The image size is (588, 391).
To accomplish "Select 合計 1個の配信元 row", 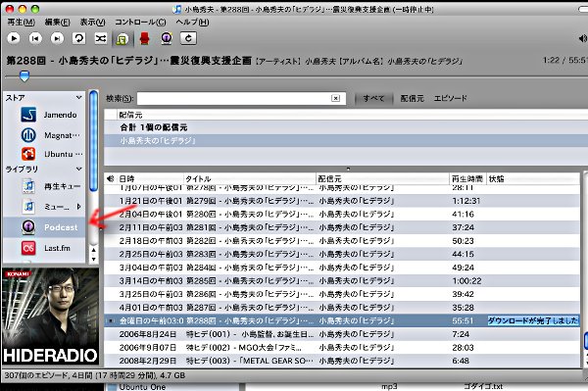I will 346,127.
